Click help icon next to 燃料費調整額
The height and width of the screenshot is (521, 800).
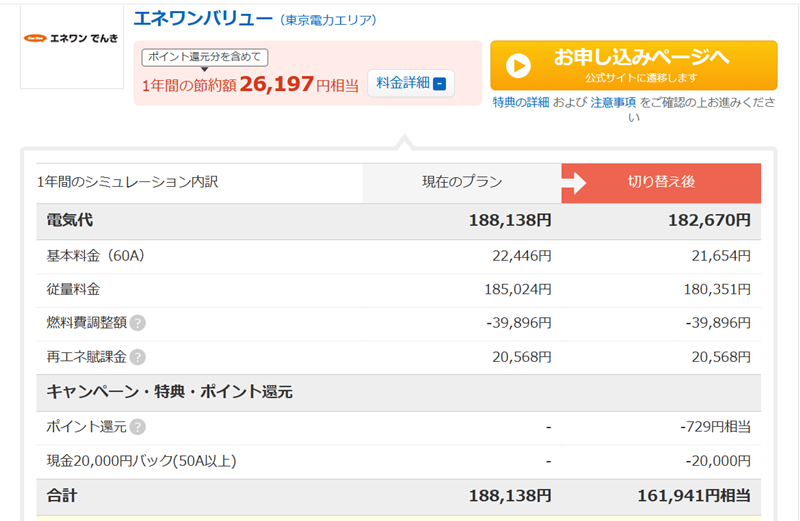[138, 323]
